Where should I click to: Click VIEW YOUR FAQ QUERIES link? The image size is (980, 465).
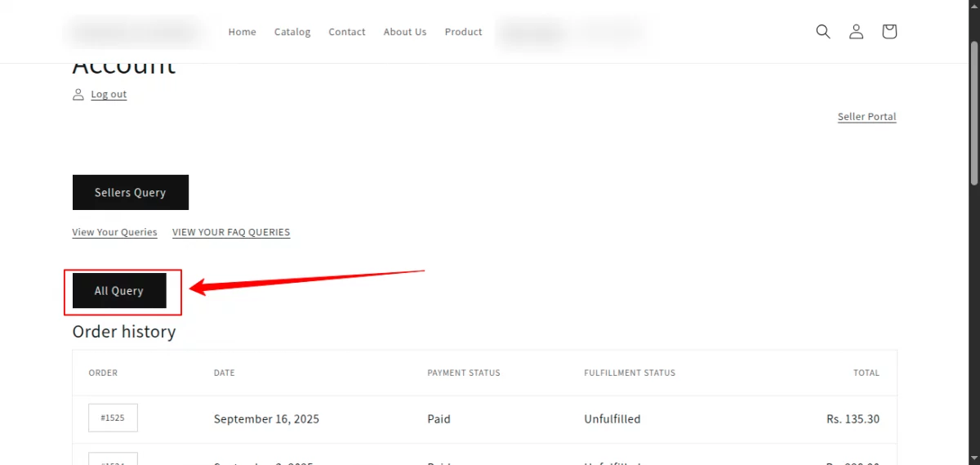(231, 232)
